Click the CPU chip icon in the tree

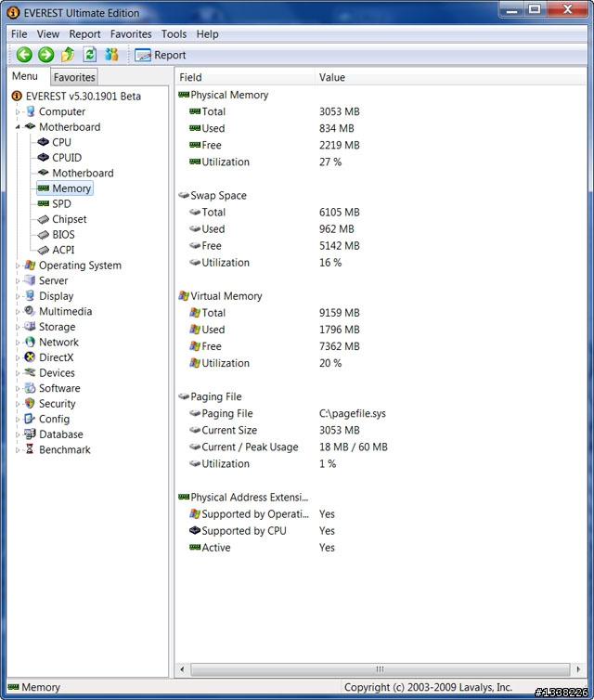(x=44, y=142)
